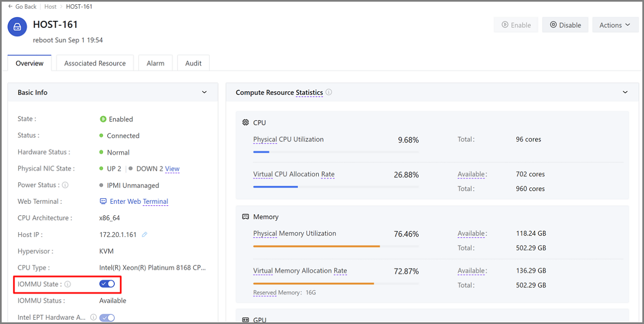Click the Intel EPT Hardware info icon
644x324 pixels.
[x=93, y=318]
